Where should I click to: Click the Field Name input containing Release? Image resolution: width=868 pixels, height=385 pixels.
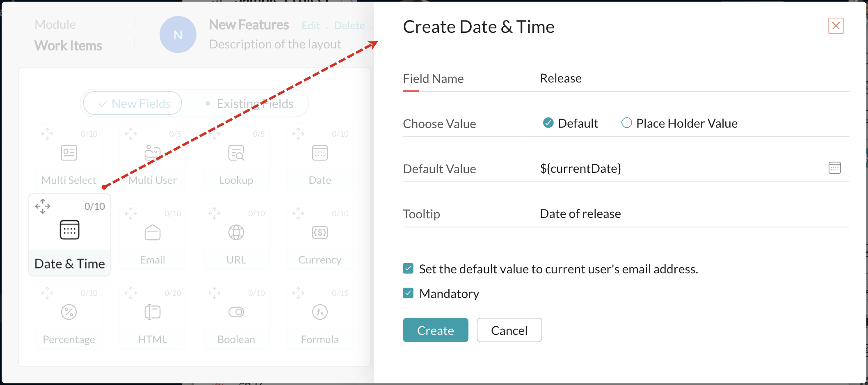688,78
